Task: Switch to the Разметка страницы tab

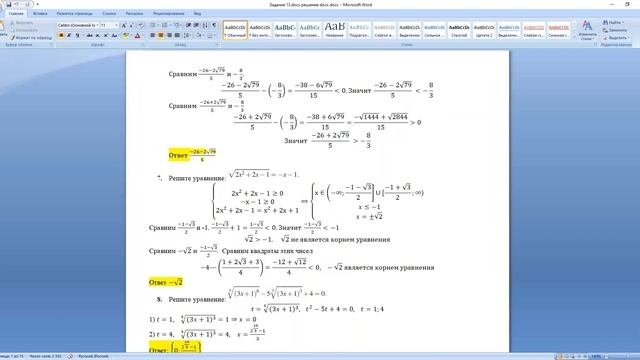Action: pyautogui.click(x=74, y=13)
